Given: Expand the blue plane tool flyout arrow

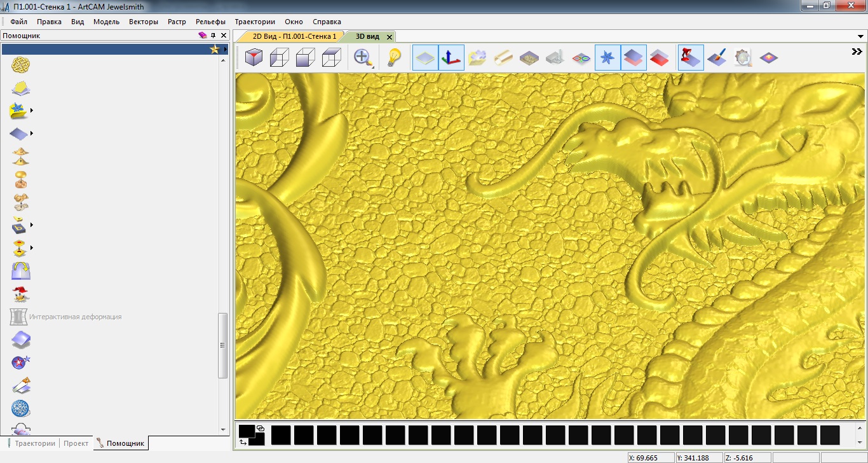Looking at the screenshot, I should click(31, 134).
